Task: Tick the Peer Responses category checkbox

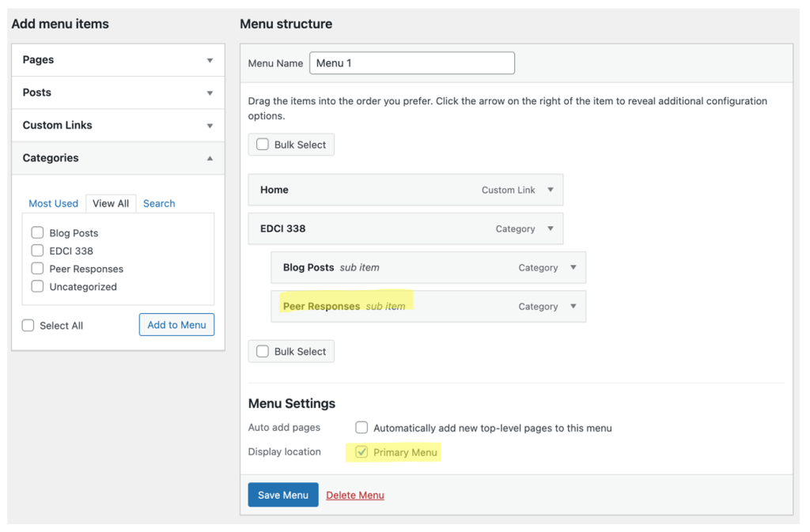Action: tap(37, 269)
